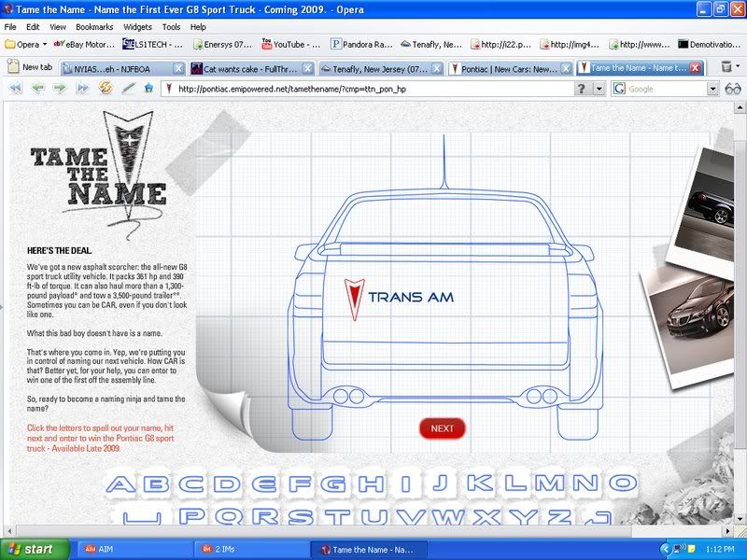Click the letter G key
Image resolution: width=747 pixels, height=560 pixels.
[333, 484]
